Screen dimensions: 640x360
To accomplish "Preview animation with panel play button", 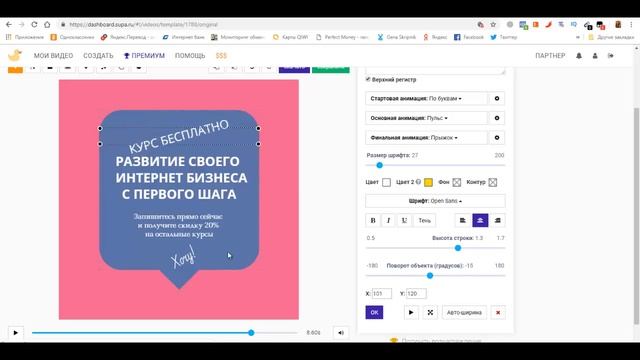I will [x=411, y=312].
